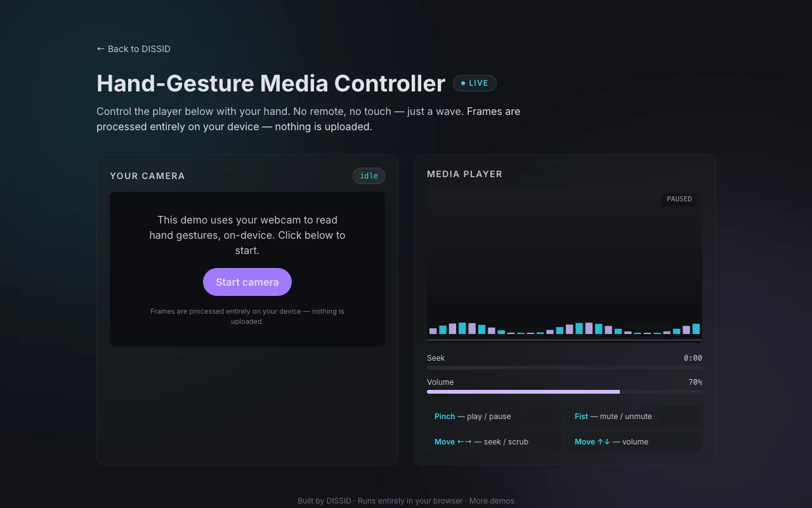Click the idle camera status badge

click(369, 176)
